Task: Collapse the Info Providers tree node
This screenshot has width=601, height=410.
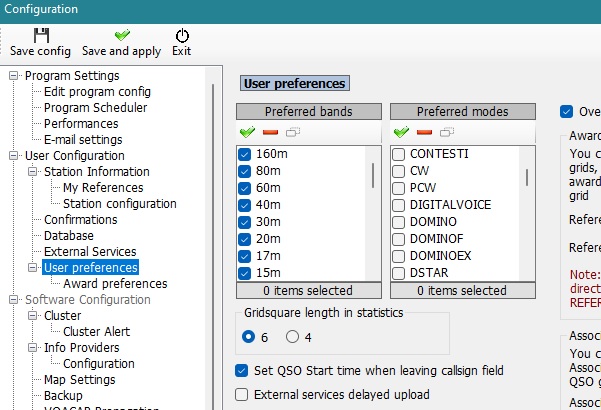Action: point(33,348)
